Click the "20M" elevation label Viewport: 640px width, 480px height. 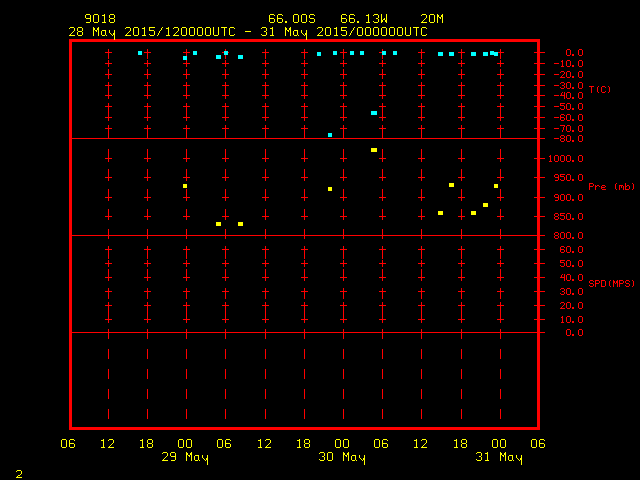point(432,19)
